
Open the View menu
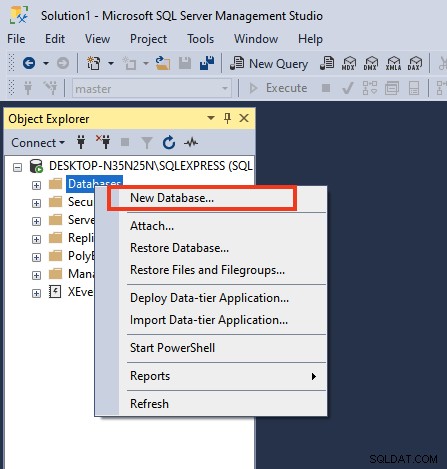[97, 39]
